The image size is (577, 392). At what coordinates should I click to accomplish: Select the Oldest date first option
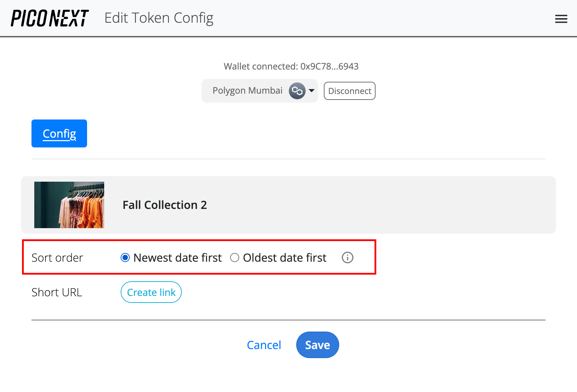coord(235,257)
